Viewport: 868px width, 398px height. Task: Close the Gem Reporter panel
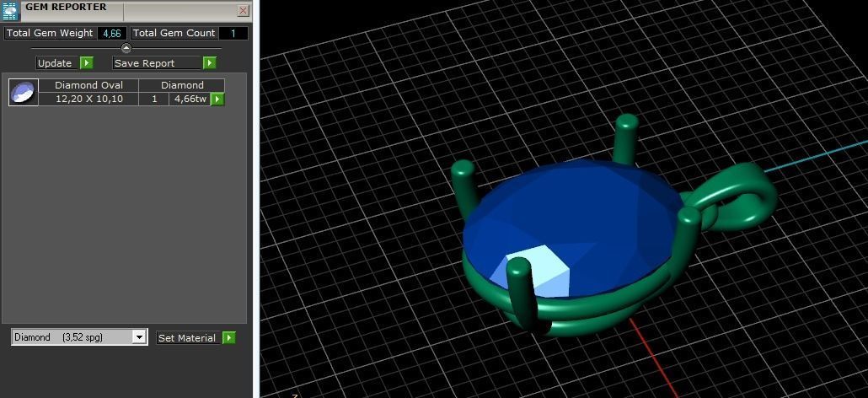pyautogui.click(x=243, y=10)
